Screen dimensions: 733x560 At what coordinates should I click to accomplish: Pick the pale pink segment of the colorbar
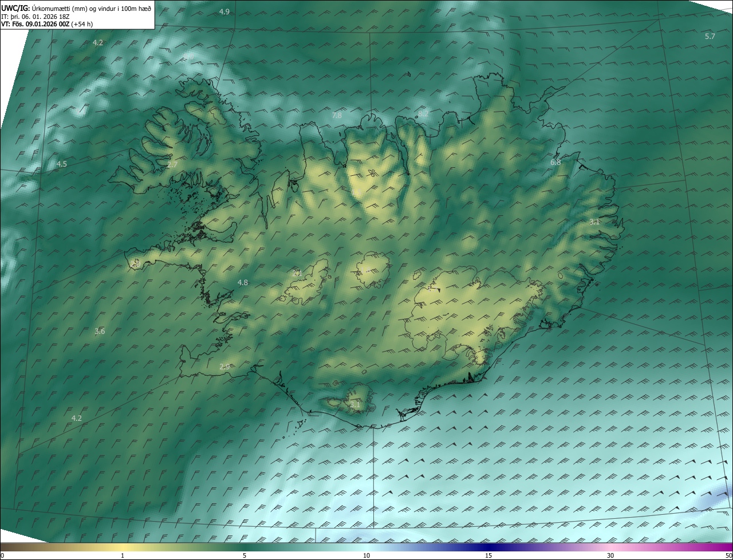click(x=610, y=547)
